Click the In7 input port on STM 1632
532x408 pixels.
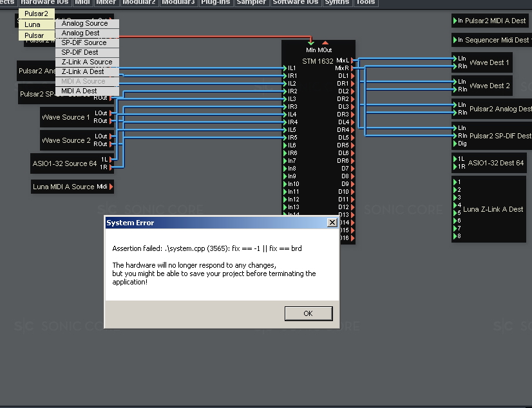click(x=285, y=161)
